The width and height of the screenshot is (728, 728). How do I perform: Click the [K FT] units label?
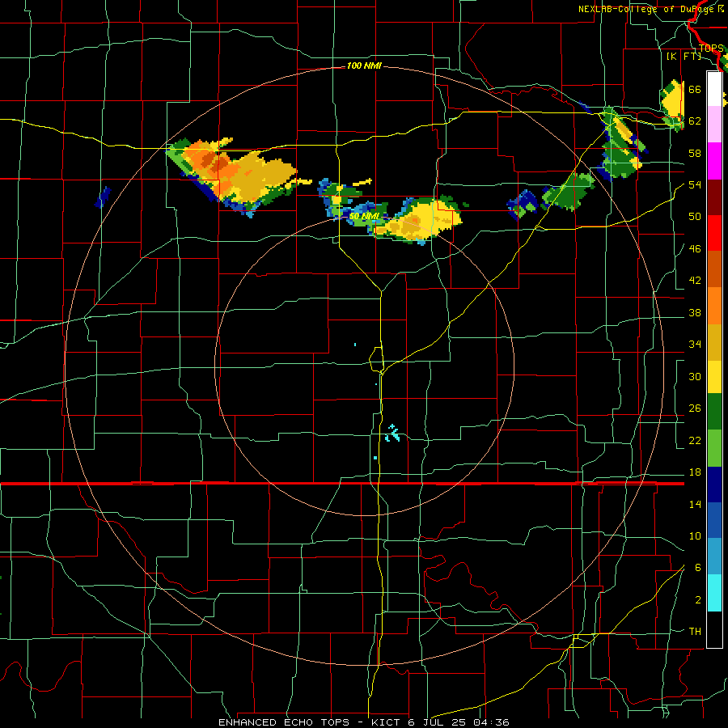pos(684,56)
